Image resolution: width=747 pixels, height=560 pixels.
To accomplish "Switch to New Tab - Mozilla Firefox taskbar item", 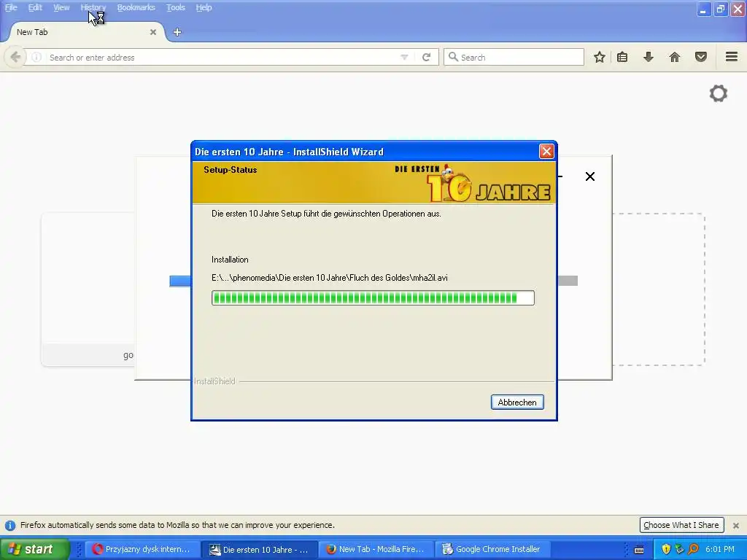I will click(x=376, y=549).
